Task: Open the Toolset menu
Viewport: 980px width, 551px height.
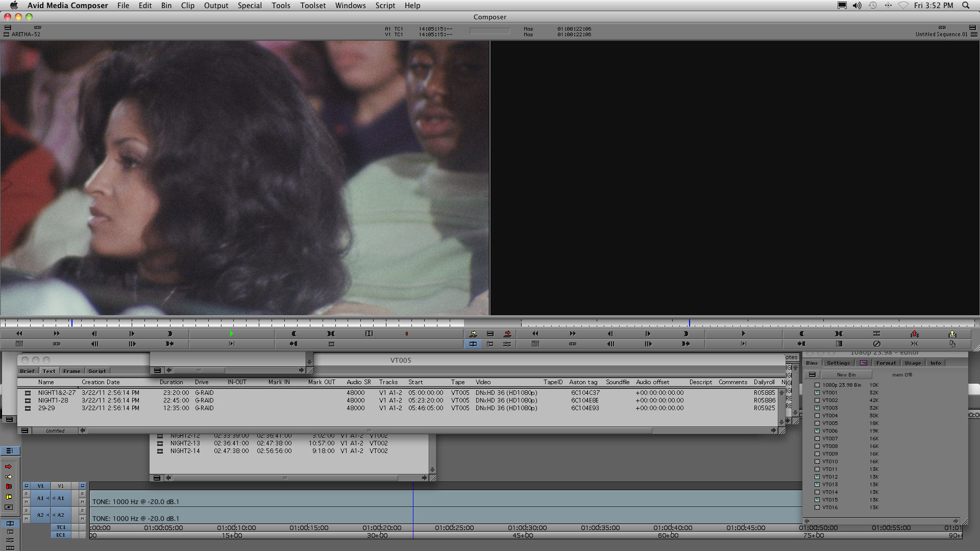Action: coord(312,6)
